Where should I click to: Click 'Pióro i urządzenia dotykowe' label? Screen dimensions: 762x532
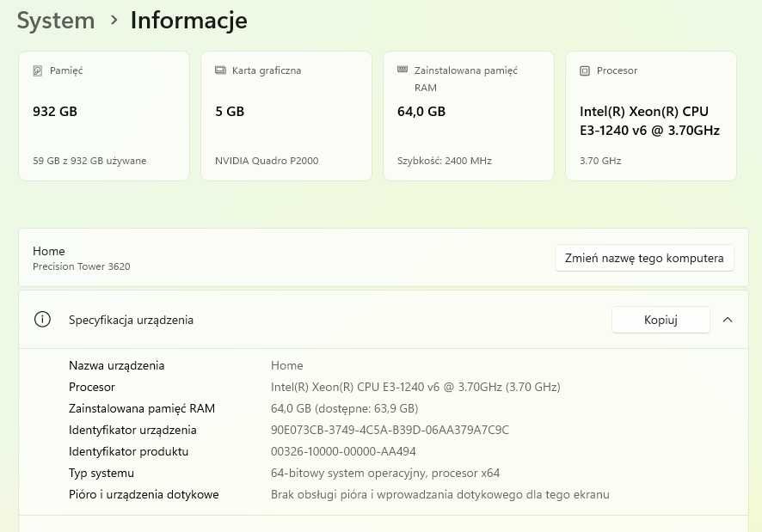[x=144, y=494]
